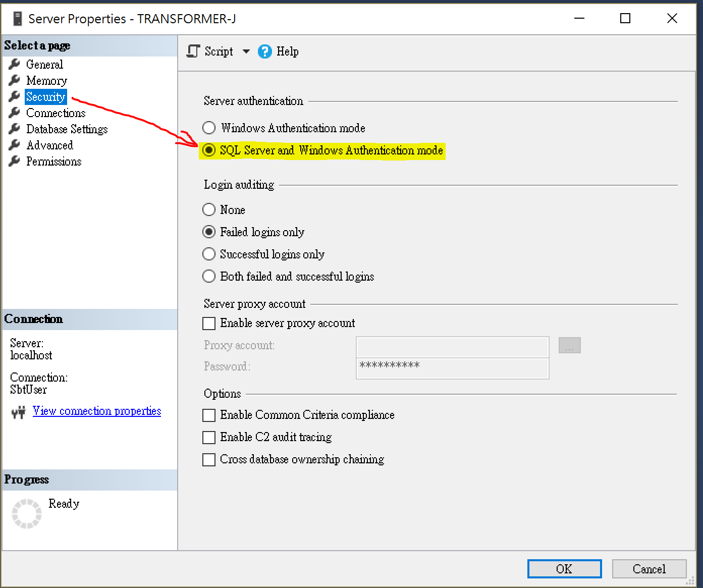Image resolution: width=703 pixels, height=588 pixels.
Task: Click the blue Help question mark icon
Action: [x=265, y=51]
